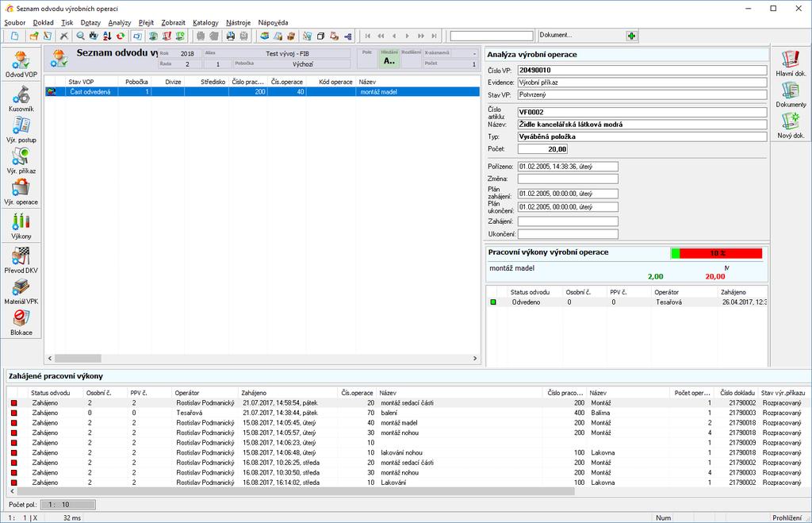
Task: Click the delete X toolbar icon
Action: [63, 36]
